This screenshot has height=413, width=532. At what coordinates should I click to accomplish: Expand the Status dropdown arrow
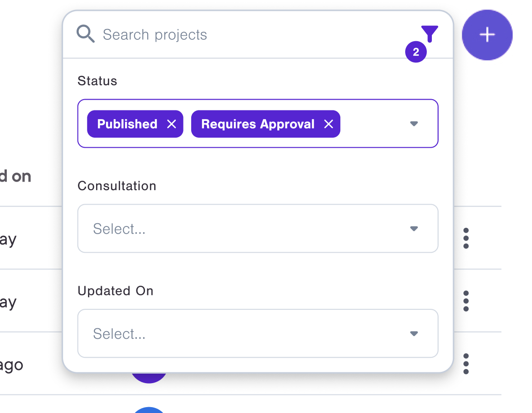pos(414,124)
